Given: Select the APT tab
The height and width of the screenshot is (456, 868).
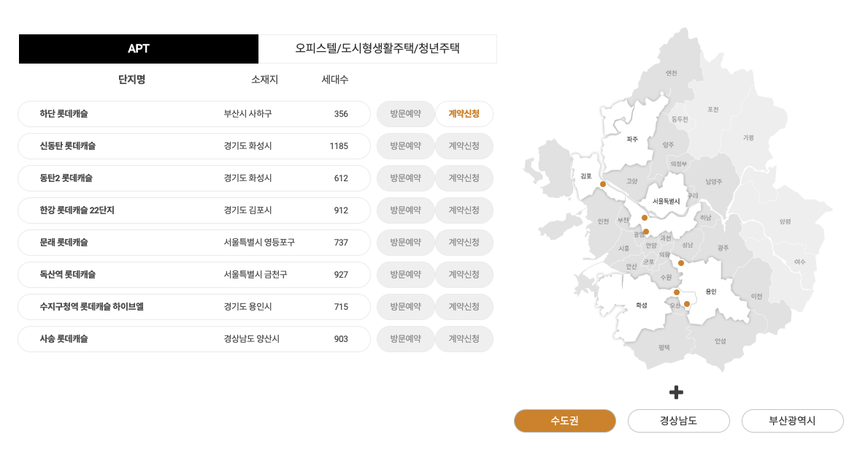Looking at the screenshot, I should point(139,49).
